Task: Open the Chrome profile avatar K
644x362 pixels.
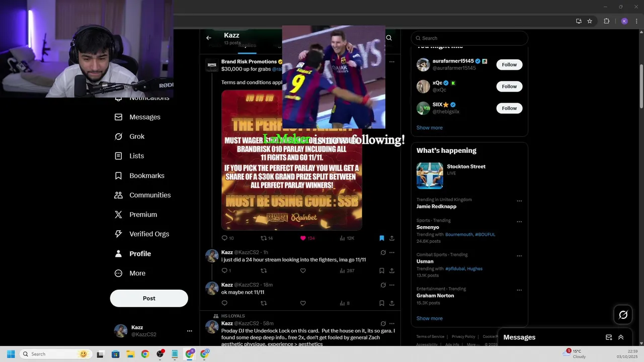Action: point(624,21)
